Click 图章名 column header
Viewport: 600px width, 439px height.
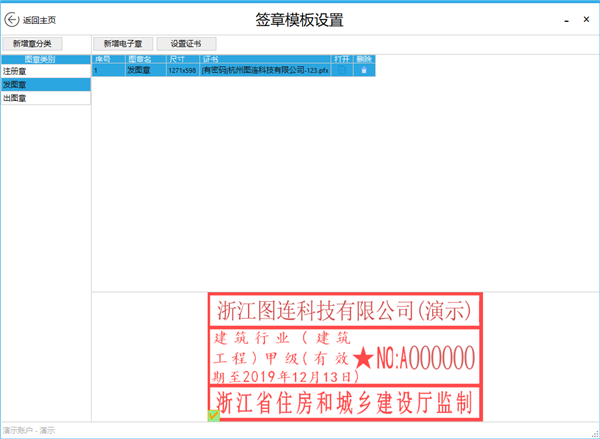146,59
